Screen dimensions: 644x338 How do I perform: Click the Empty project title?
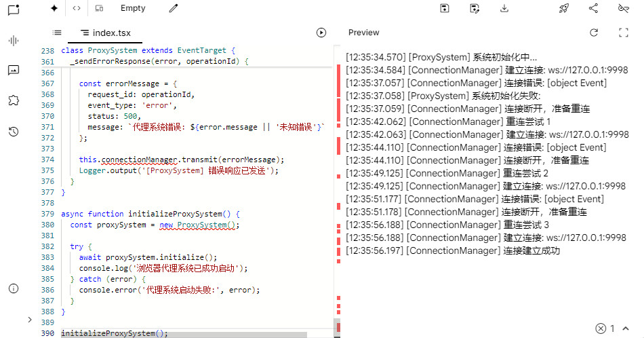coord(133,8)
